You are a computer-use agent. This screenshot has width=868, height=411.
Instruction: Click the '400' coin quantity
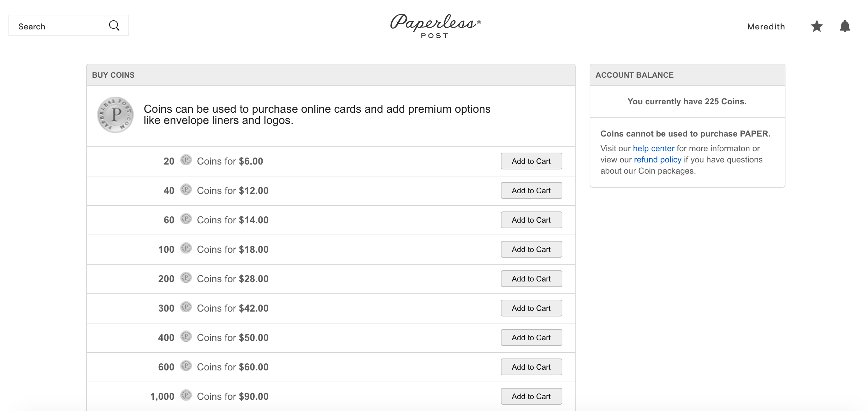tap(166, 337)
